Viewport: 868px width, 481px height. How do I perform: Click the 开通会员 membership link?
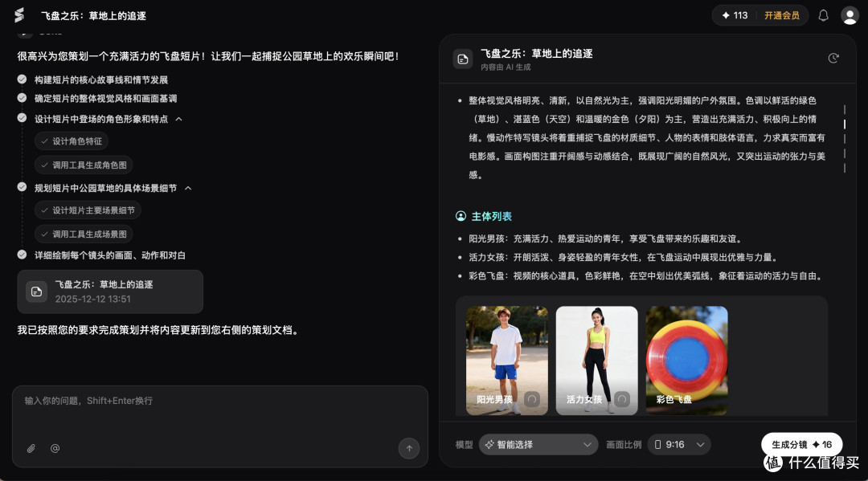782,15
